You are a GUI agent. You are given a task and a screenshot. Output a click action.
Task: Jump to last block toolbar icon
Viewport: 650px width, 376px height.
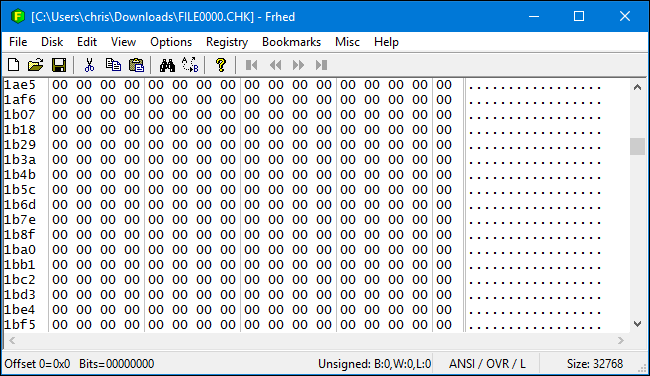[x=321, y=65]
